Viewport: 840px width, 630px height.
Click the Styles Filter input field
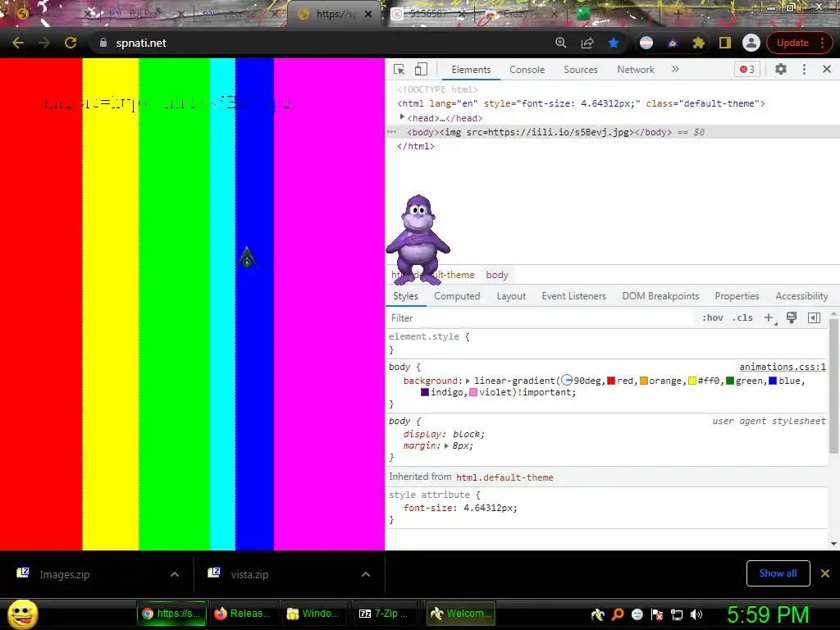540,318
